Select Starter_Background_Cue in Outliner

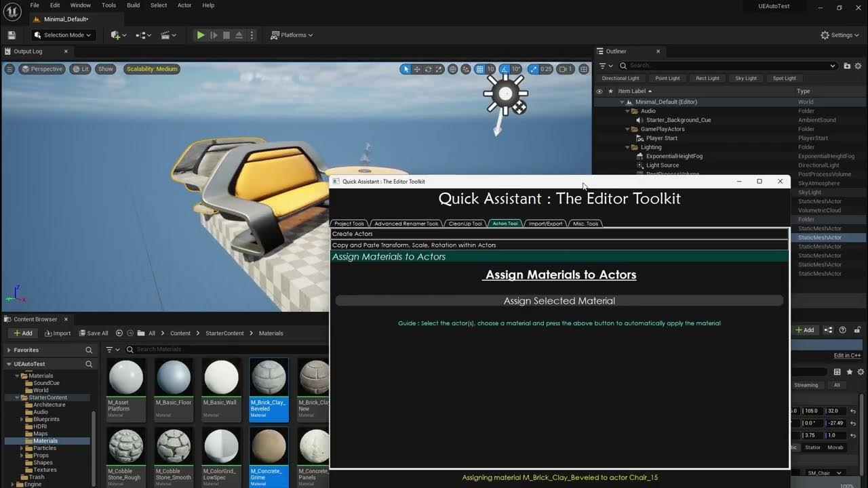coord(678,120)
